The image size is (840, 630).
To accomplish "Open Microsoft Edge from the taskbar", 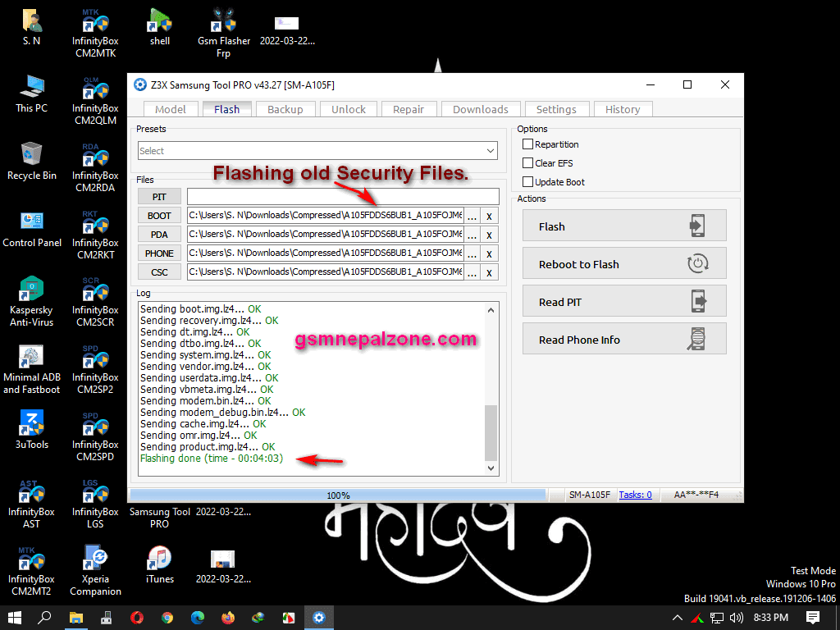I will (198, 618).
